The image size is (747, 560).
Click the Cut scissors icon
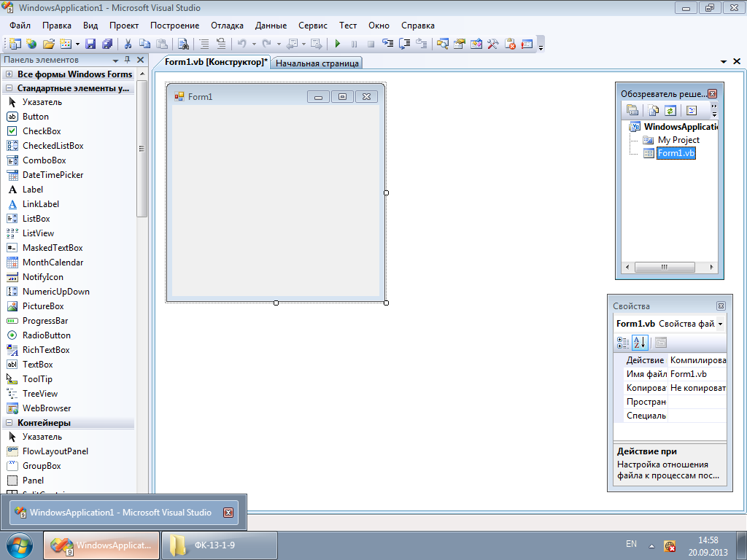128,44
